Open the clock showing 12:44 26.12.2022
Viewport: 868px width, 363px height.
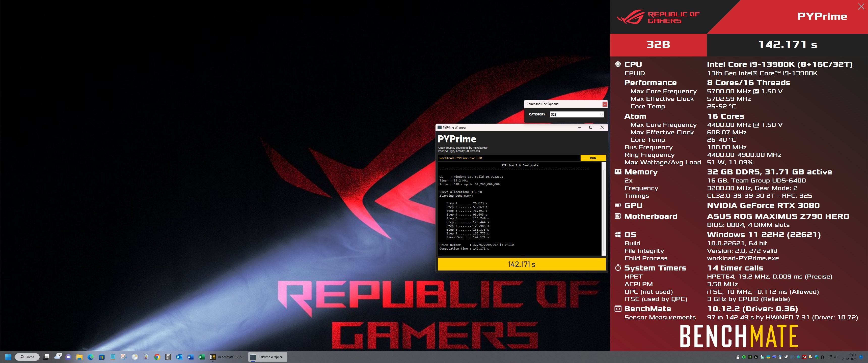[x=849, y=357]
